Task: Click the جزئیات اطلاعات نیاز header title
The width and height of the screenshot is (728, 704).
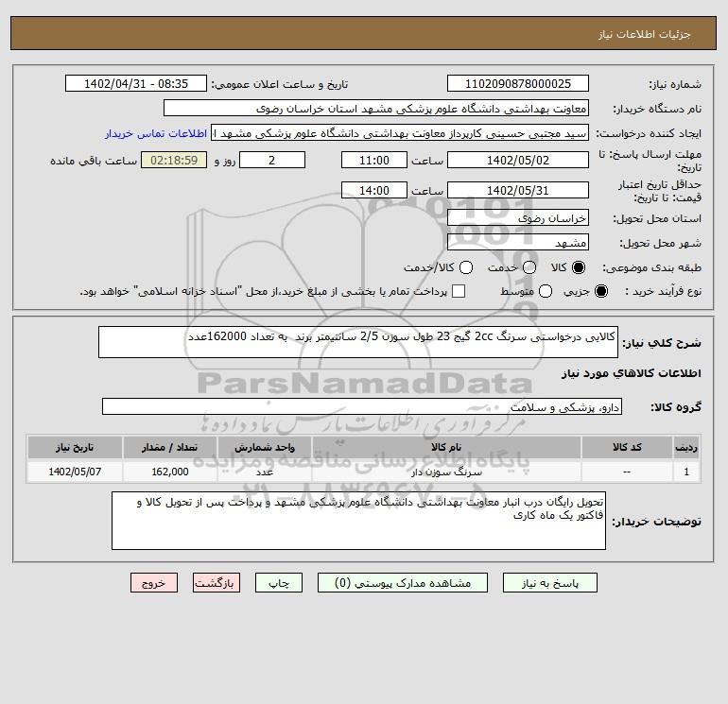Action: pyautogui.click(x=645, y=34)
